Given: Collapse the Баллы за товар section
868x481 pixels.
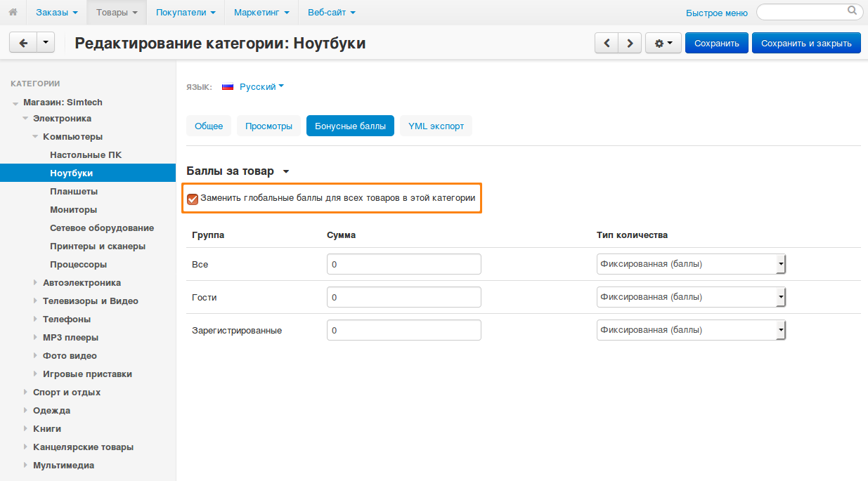Looking at the screenshot, I should 285,171.
